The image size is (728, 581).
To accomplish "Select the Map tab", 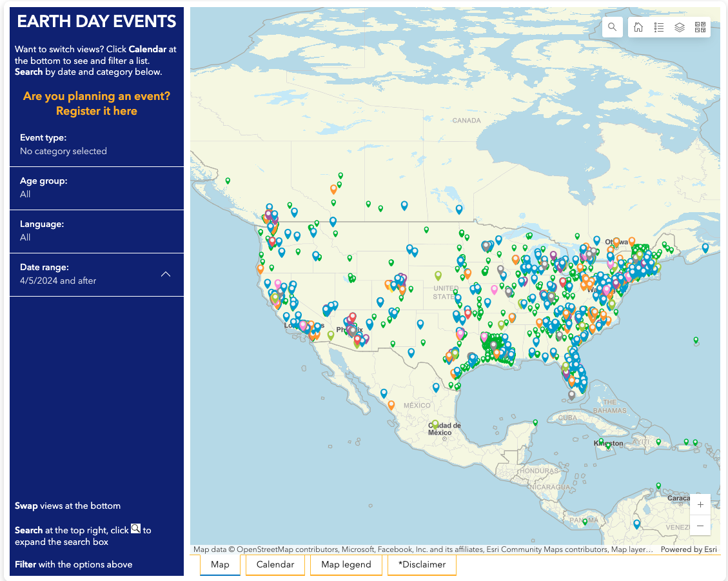I will point(220,565).
